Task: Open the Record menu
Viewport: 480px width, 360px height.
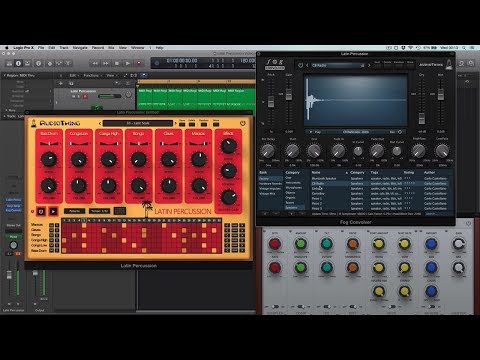Action: tap(98, 48)
